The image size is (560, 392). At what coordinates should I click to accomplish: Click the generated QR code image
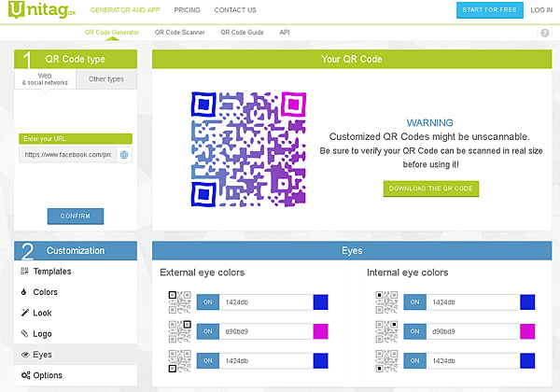coord(248,149)
